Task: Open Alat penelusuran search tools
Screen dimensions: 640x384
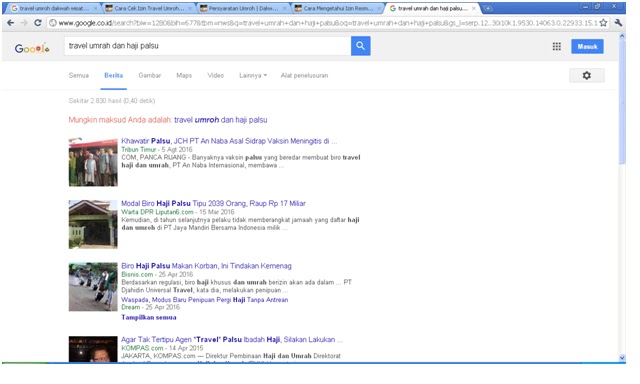Action: [x=304, y=75]
